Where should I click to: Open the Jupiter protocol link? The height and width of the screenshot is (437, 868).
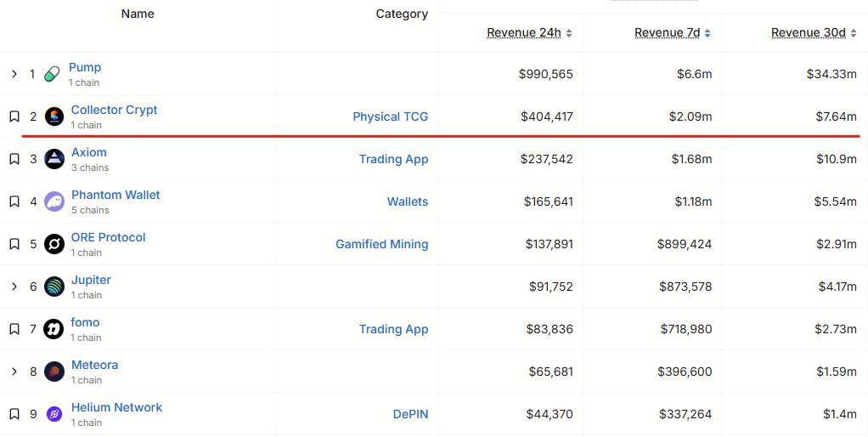91,280
